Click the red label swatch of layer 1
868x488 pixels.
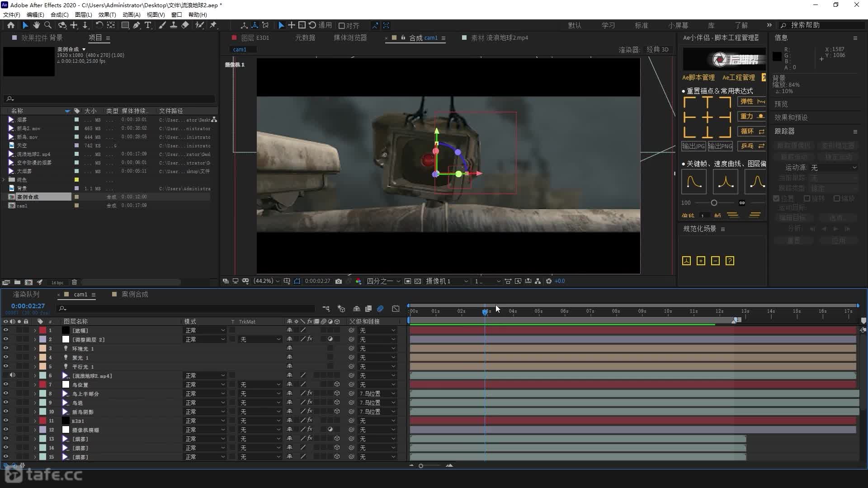point(43,330)
